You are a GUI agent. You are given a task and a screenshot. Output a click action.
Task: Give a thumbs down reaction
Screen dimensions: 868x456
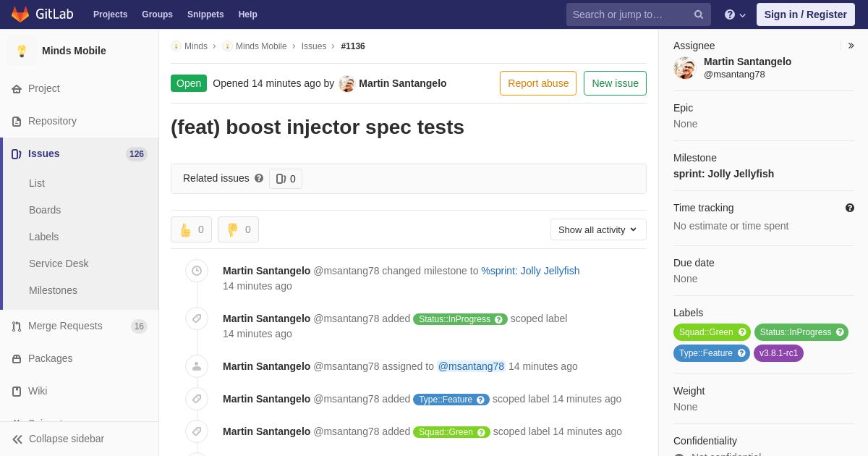click(x=238, y=229)
